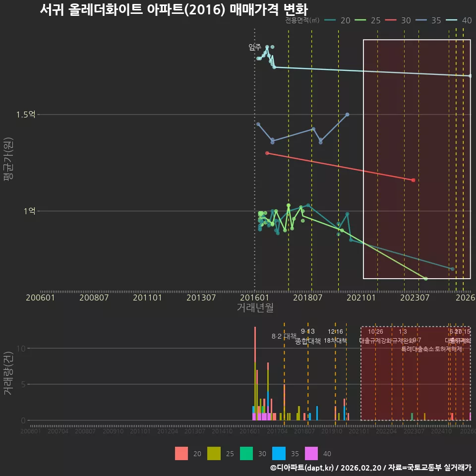The height and width of the screenshot is (476, 476).
Task: Click the 20 salmon bar legend swatch
Action: [181, 454]
